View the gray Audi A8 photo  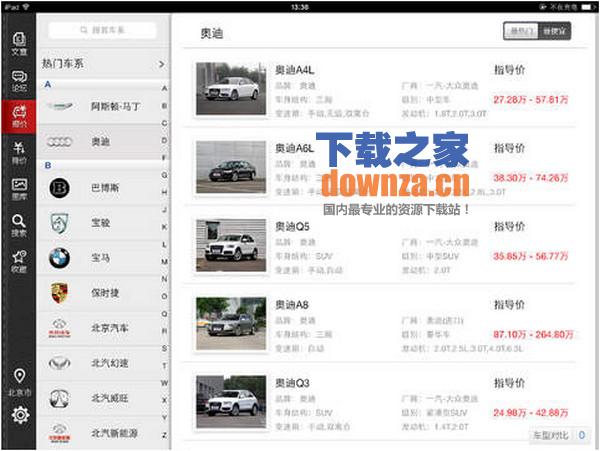(x=231, y=324)
